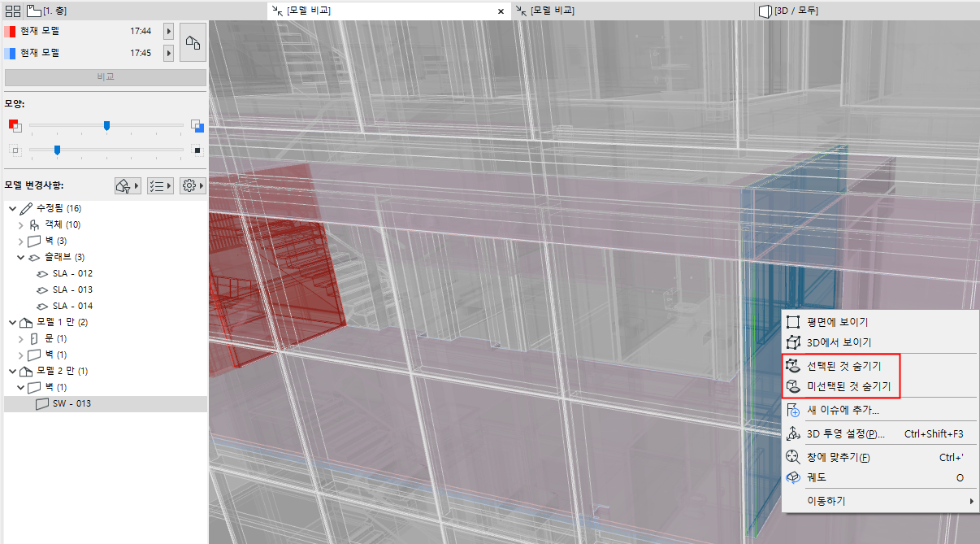The height and width of the screenshot is (544, 980).
Task: Click the house icon of 모델 2 만 row
Action: [25, 372]
